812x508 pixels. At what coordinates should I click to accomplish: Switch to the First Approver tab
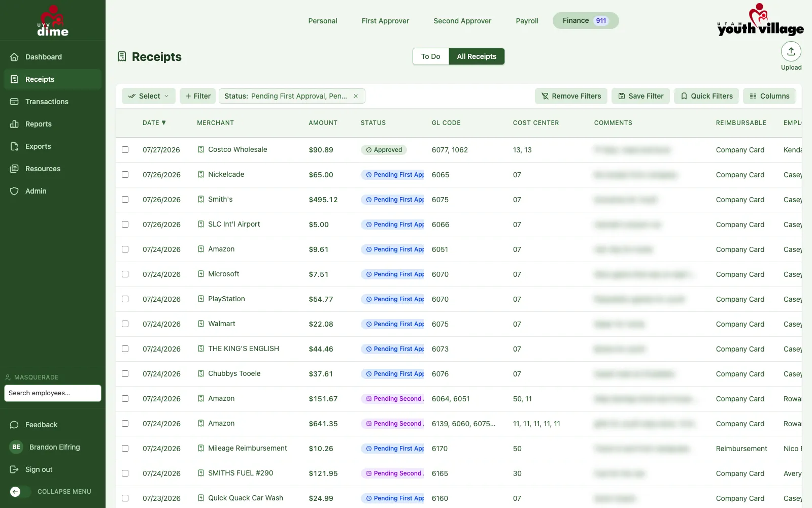coord(385,21)
